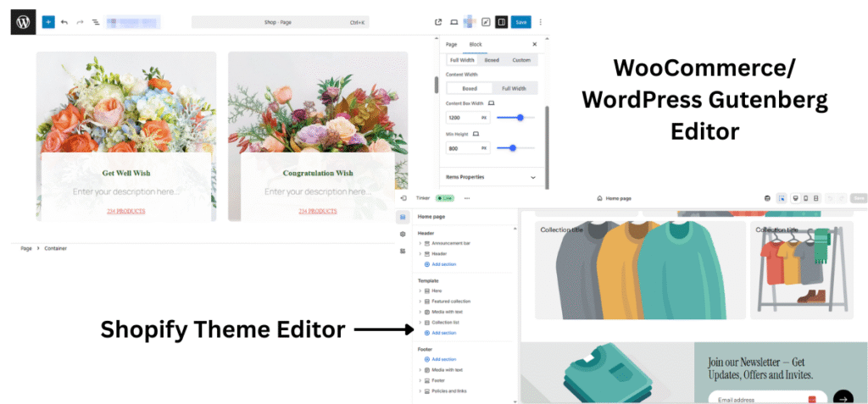Open the document overview list view
Screen dimensions: 868x404
point(95,22)
